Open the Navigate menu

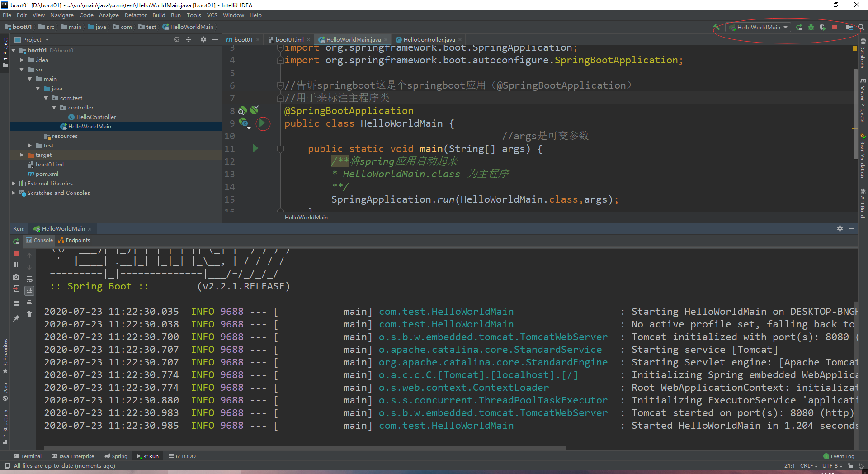[61, 15]
